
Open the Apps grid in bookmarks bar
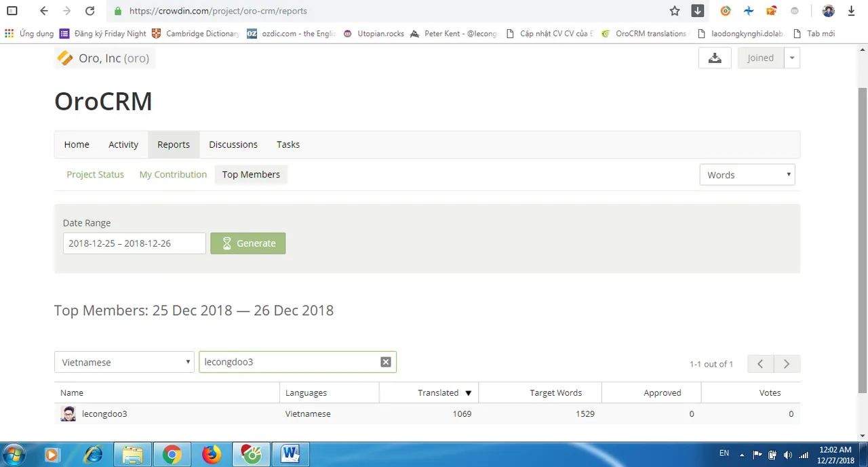point(9,33)
